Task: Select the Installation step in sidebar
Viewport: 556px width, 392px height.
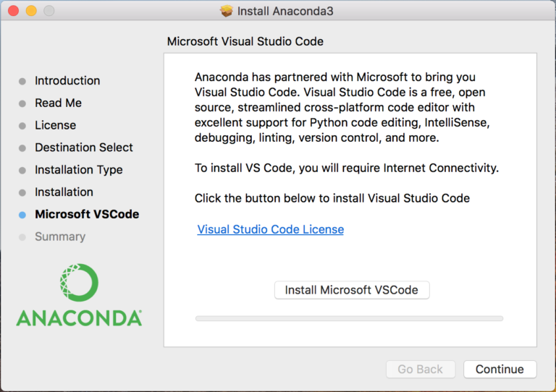Action: click(64, 192)
